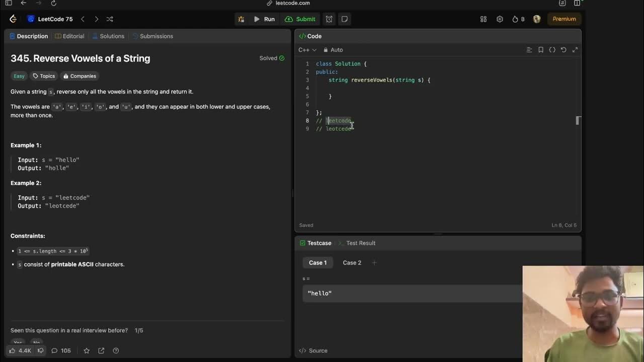Viewport: 644px width, 362px height.
Task: Expand the Topics tag section
Action: 44,76
